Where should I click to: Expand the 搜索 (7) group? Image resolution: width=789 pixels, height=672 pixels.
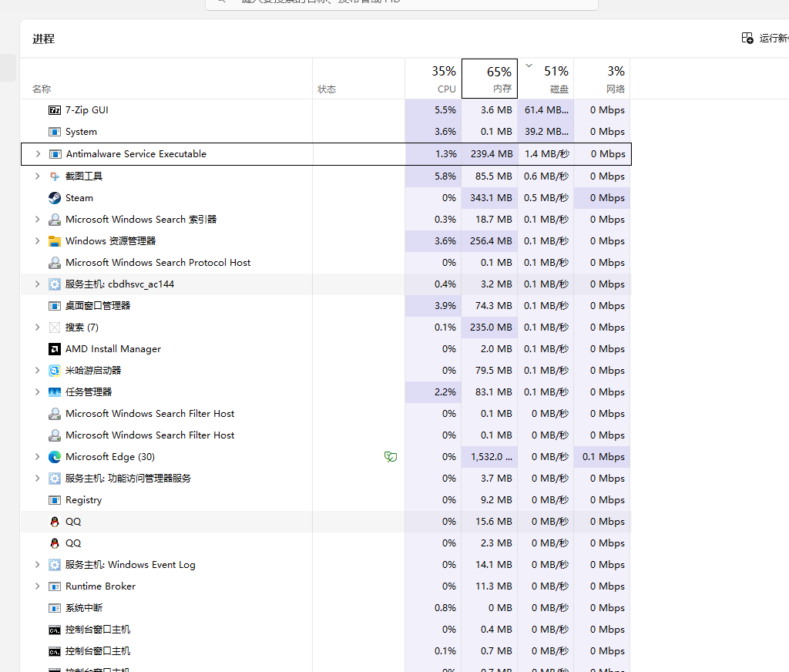click(37, 328)
